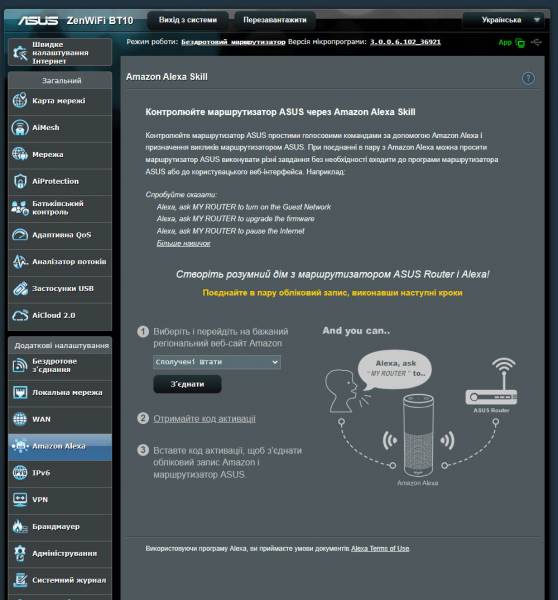Click the Вихід з системи button
Viewport: 558px width, 600px height.
(188, 20)
